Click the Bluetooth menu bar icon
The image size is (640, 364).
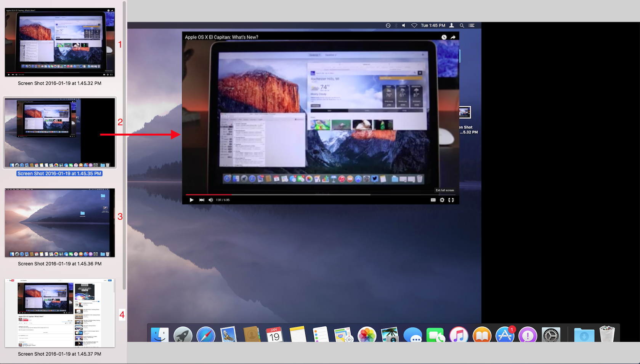pos(396,26)
